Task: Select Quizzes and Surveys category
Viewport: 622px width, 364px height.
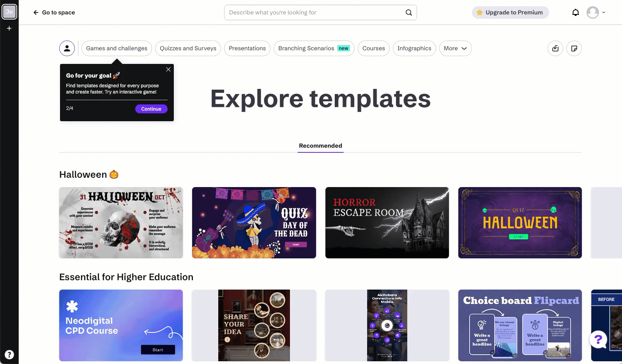Action: click(x=188, y=48)
